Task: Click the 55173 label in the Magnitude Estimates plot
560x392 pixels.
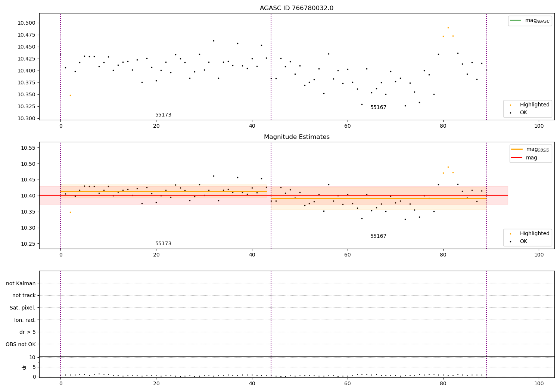Action: pyautogui.click(x=163, y=244)
